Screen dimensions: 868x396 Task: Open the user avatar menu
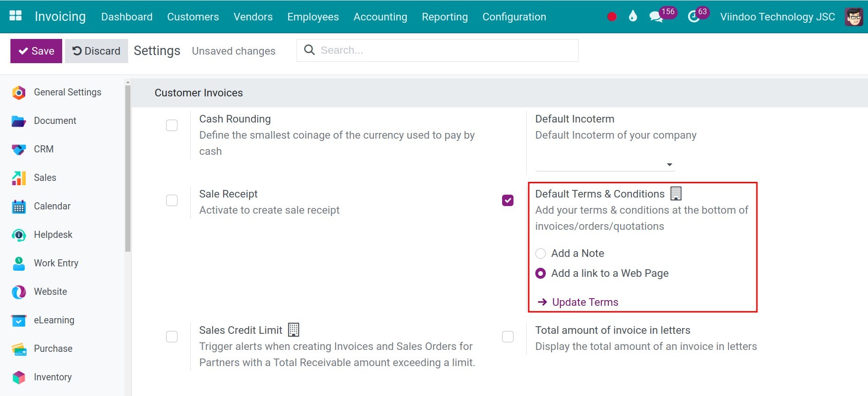854,17
